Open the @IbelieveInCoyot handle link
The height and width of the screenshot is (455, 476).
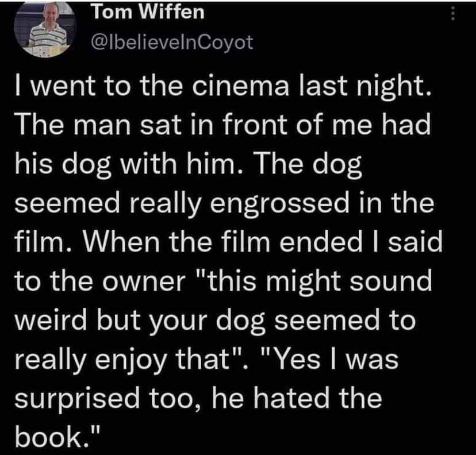pos(172,43)
